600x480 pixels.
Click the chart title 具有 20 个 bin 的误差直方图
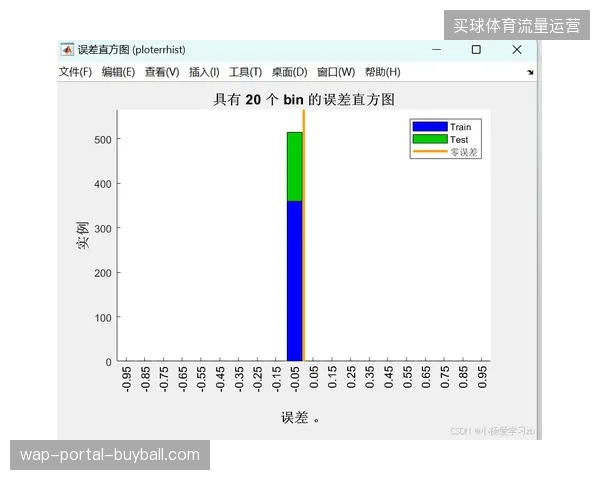(304, 100)
